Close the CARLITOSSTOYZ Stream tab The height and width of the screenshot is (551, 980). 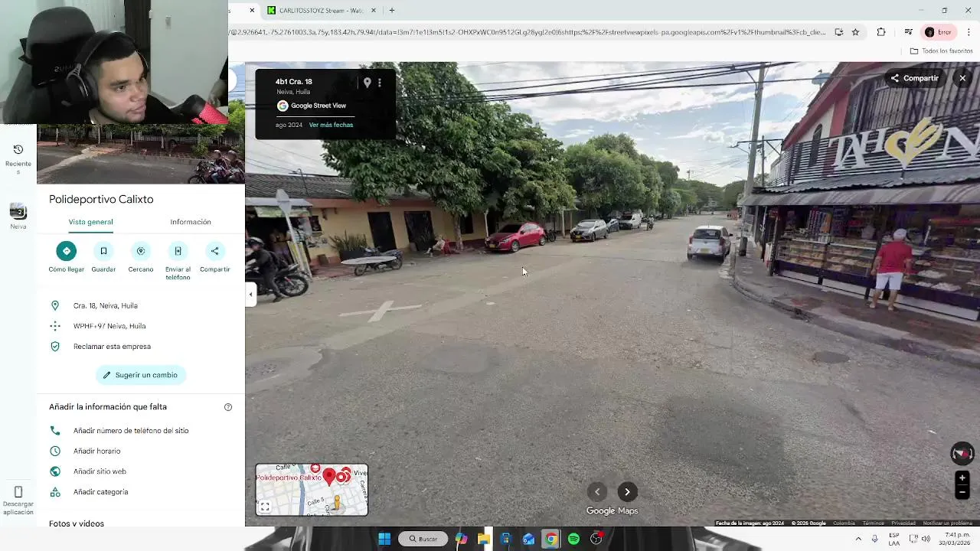coord(374,11)
